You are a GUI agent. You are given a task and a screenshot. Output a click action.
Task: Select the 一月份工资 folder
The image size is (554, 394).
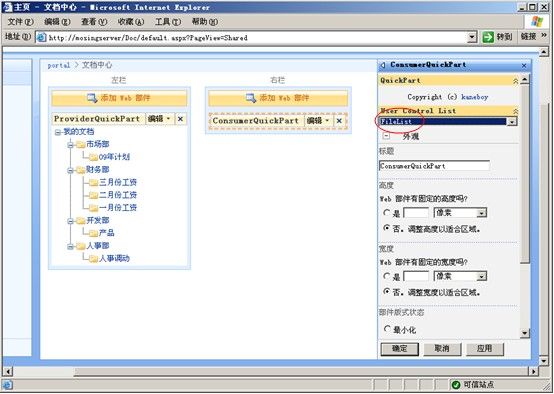118,208
